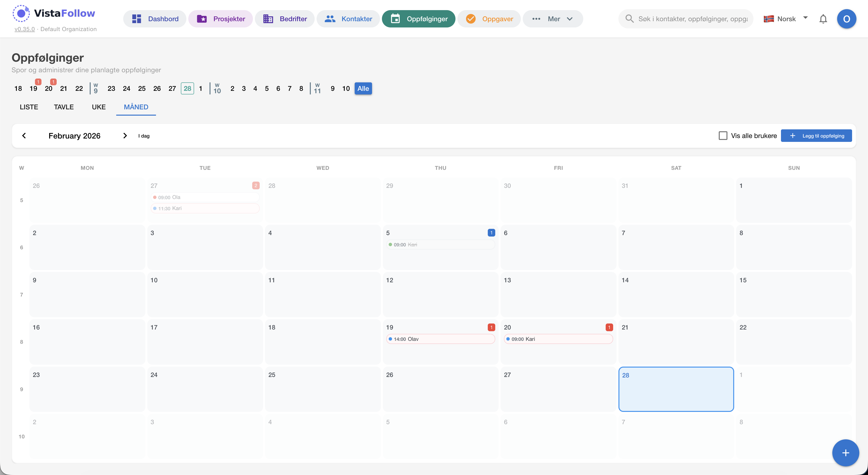Open Prosjekter via its star-folder icon
This screenshot has height=475, width=868.
pos(202,19)
